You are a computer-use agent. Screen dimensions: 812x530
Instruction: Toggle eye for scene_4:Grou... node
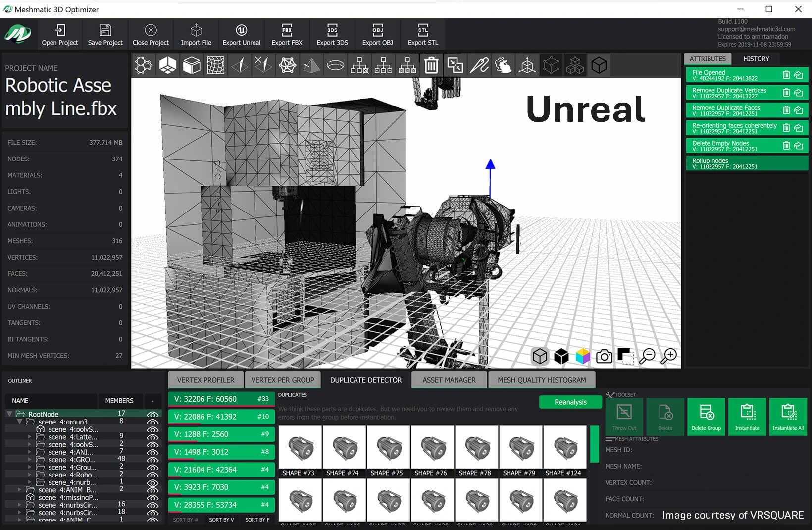[153, 468]
